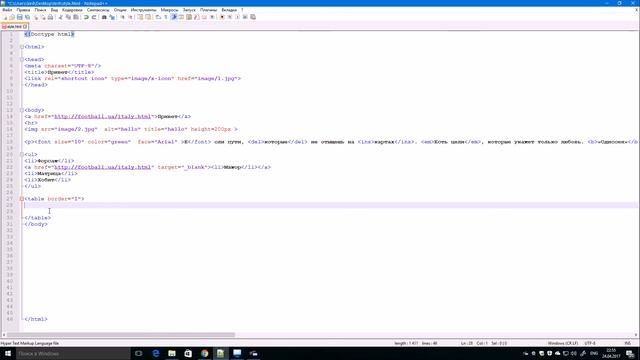The image size is (640, 360).
Task: Click the Ln : 28 position status field
Action: click(x=467, y=343)
